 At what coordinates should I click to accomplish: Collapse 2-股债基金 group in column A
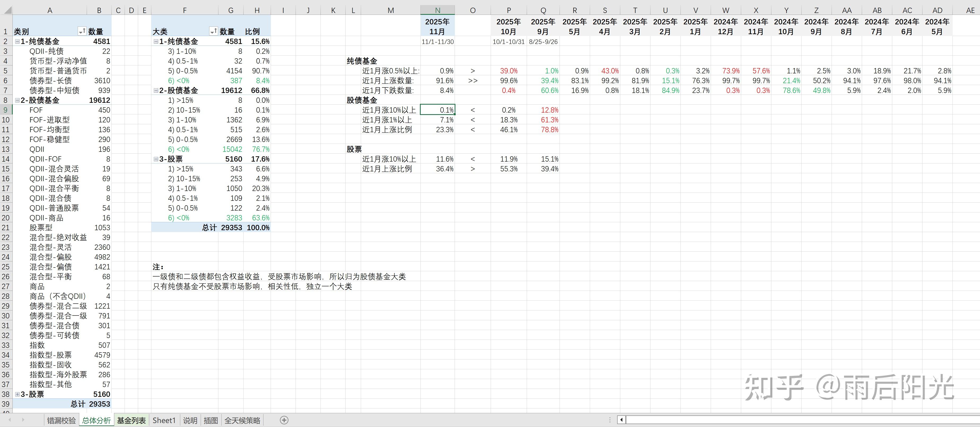point(17,100)
